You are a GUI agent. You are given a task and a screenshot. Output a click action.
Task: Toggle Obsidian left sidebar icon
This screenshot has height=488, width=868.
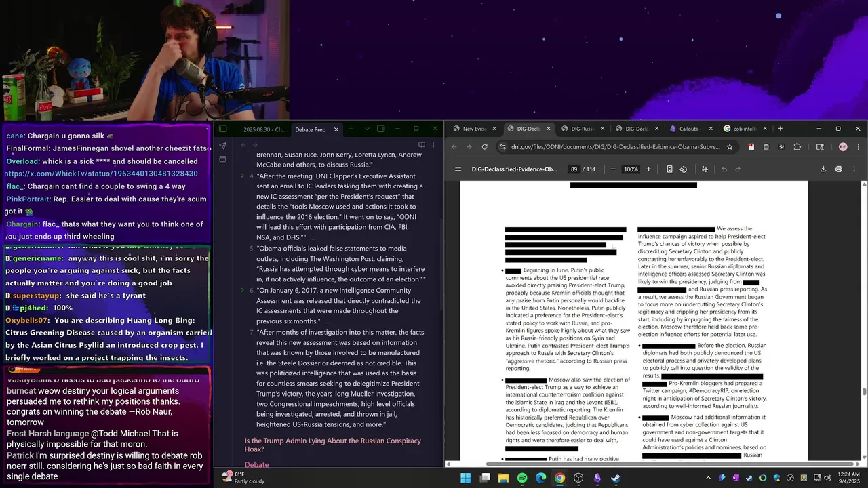click(x=222, y=129)
